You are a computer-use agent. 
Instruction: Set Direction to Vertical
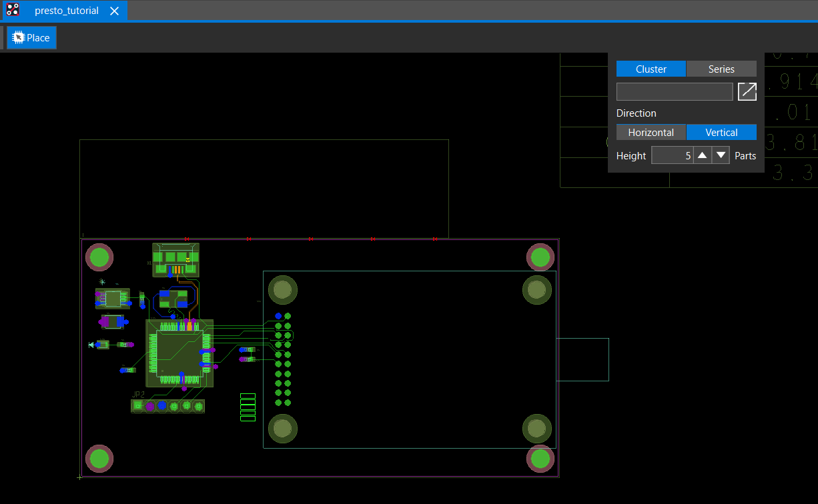point(721,132)
